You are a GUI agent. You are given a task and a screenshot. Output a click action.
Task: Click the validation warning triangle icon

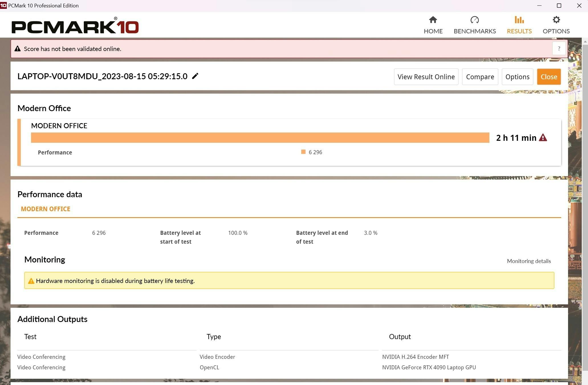(x=18, y=49)
